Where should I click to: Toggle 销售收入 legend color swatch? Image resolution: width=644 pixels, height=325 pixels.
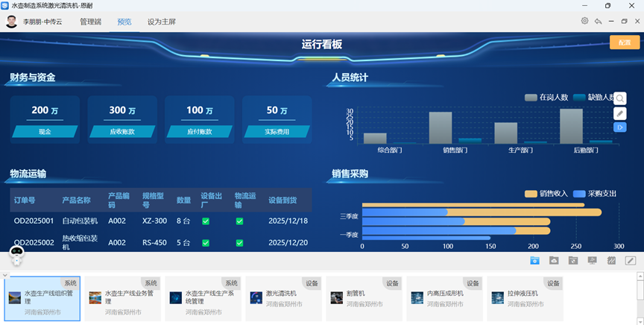tap(531, 194)
